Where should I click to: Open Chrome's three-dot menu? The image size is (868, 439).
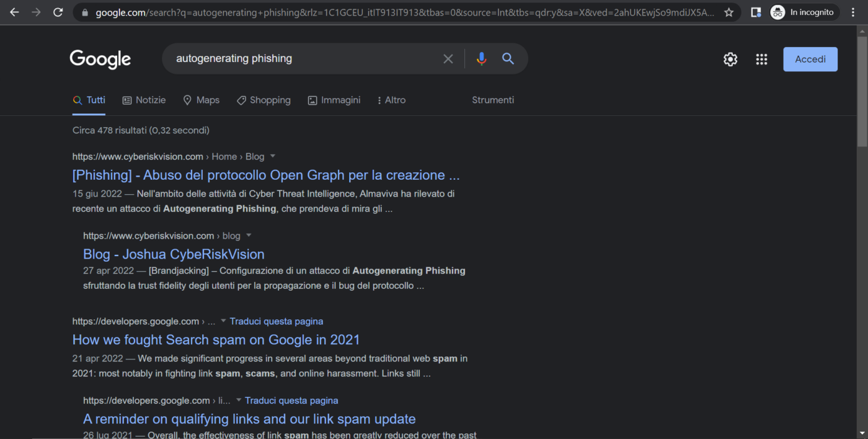click(854, 12)
